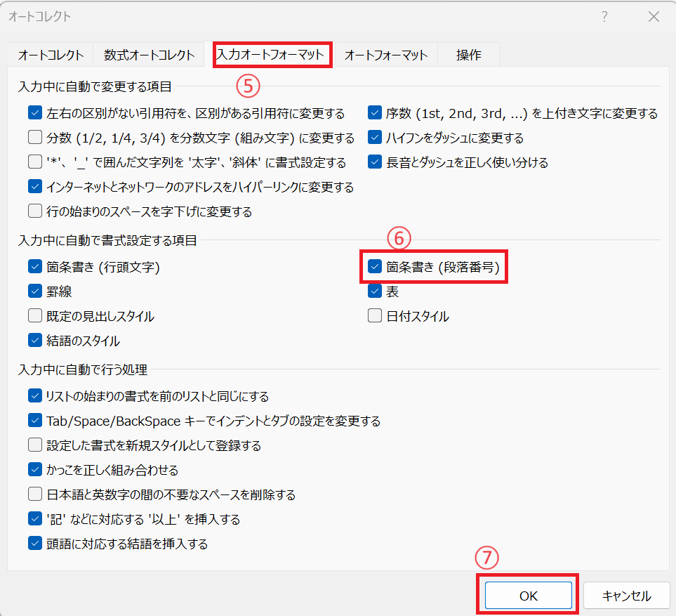676x616 pixels.
Task: Enable 日付スタイル checkbox
Action: tap(376, 316)
